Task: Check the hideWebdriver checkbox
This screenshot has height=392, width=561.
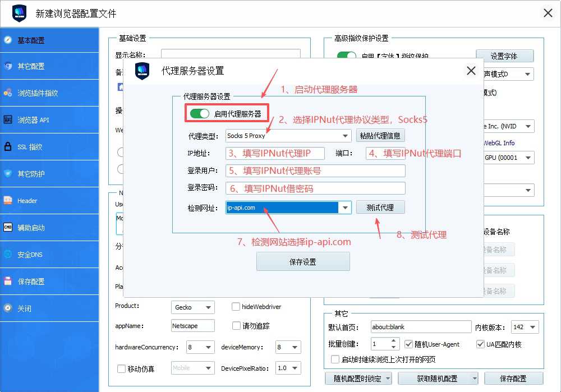Action: (x=236, y=307)
